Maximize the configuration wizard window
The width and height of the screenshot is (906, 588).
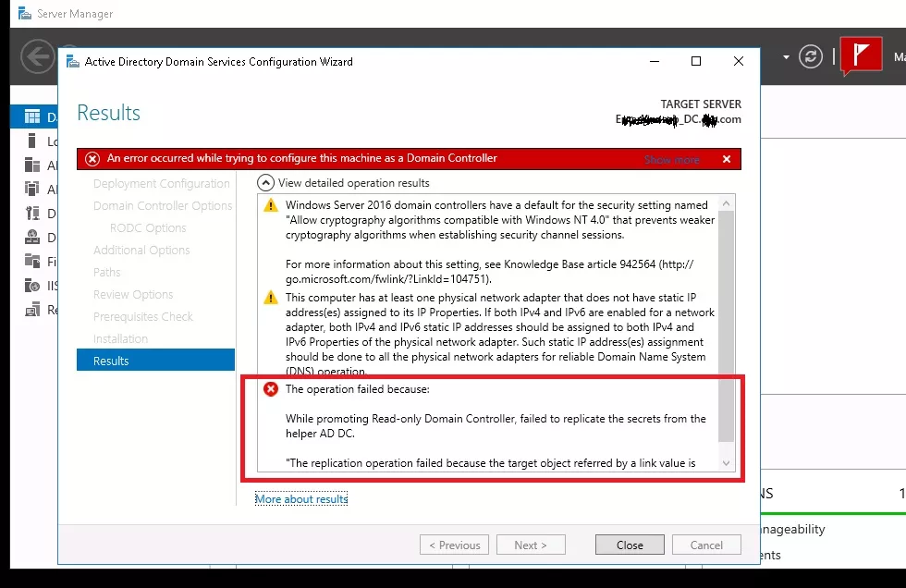tap(696, 61)
